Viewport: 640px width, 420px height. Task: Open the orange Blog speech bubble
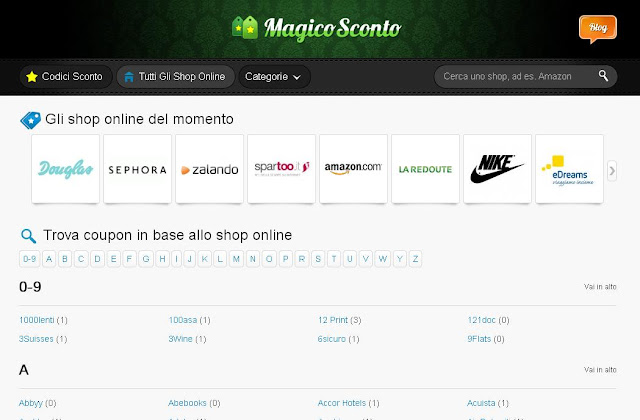tap(598, 29)
